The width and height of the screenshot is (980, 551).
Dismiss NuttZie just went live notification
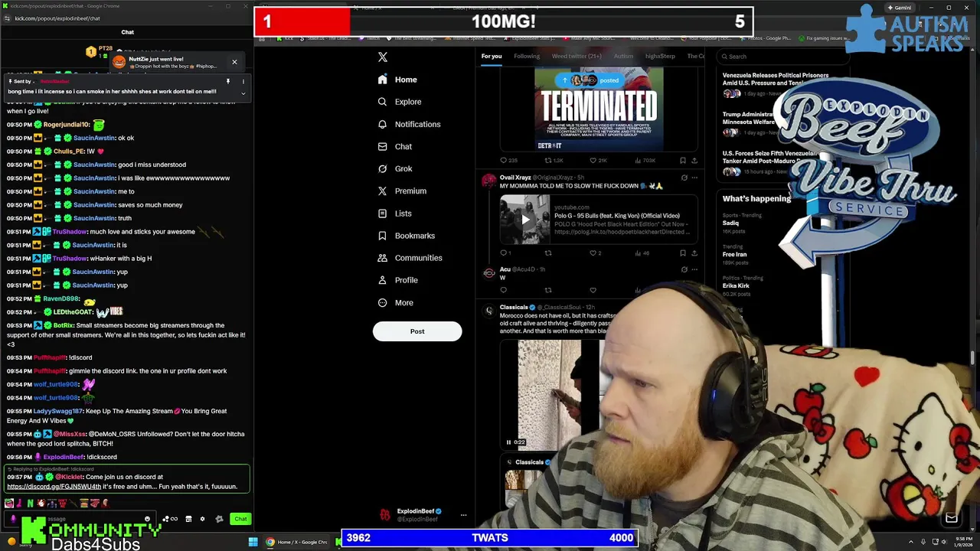point(234,62)
